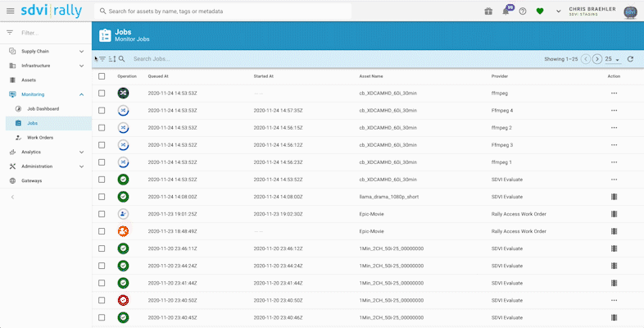Open the hamburger main menu
644x328 pixels.
point(11,11)
